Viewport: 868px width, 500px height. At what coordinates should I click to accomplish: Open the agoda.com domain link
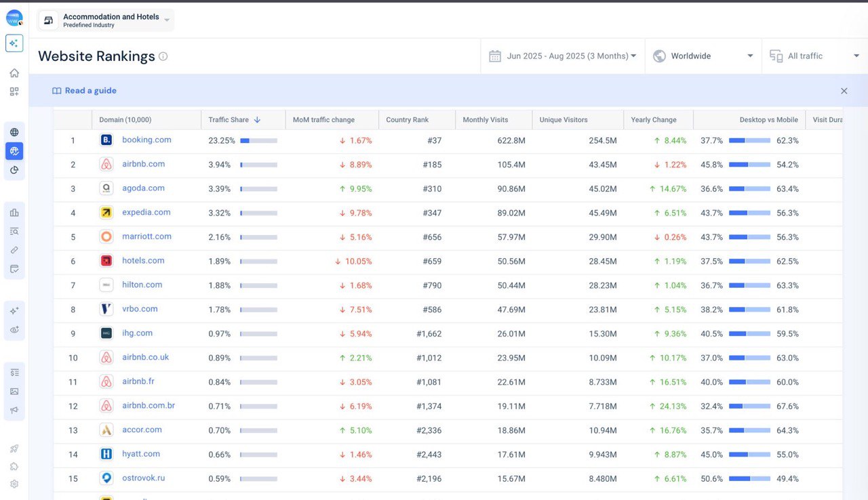pyautogui.click(x=143, y=188)
